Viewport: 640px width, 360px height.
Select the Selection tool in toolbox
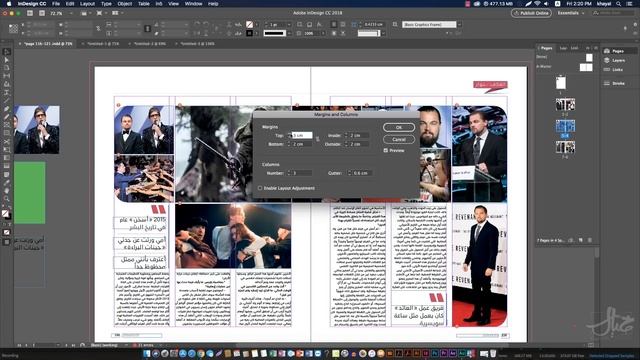(7, 52)
